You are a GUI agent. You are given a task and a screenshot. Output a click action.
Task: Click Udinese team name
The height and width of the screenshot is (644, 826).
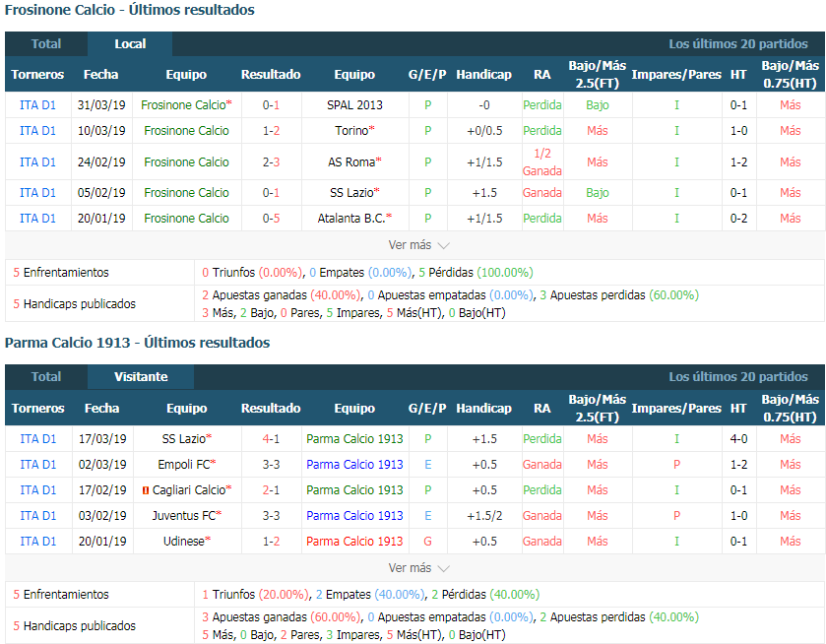(x=183, y=542)
